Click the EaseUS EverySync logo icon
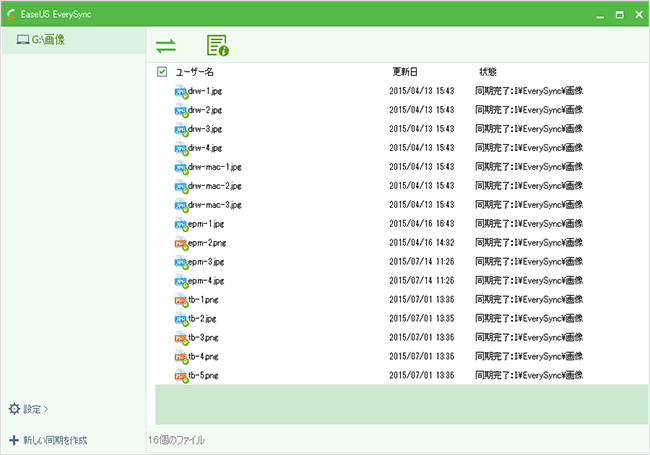The height and width of the screenshot is (455, 650). (x=11, y=15)
